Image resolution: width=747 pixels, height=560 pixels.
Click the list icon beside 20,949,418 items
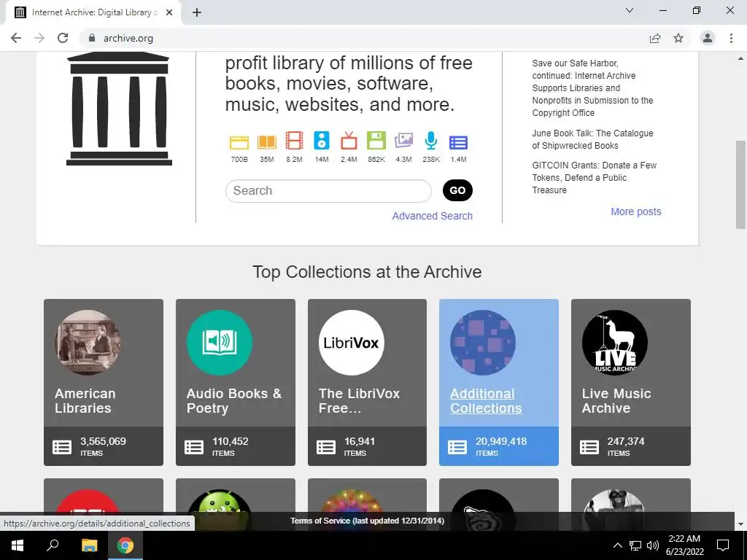pos(457,447)
